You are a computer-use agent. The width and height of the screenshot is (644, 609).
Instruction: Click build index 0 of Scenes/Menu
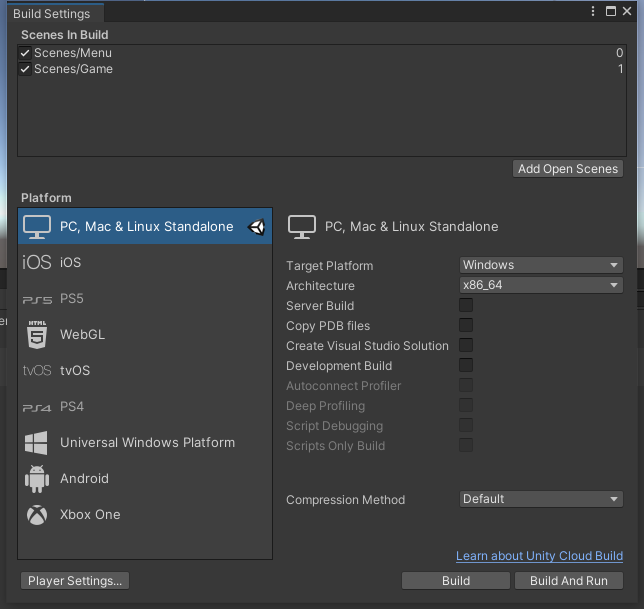619,53
